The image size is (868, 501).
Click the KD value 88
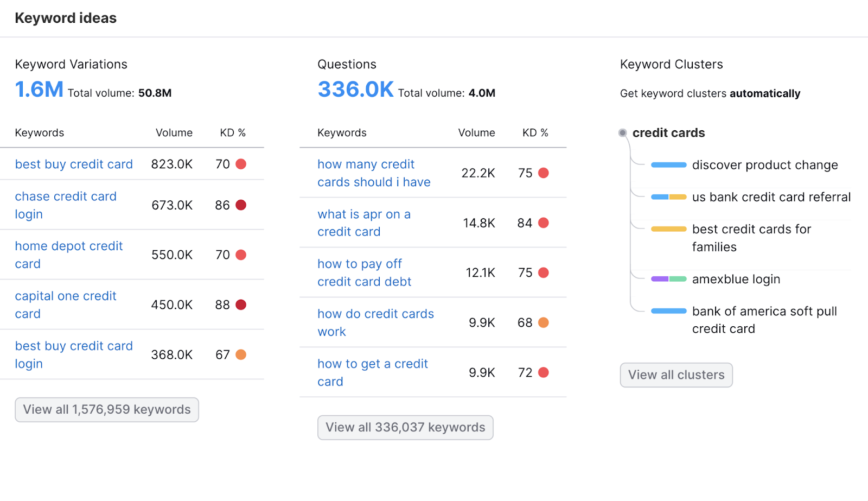222,305
